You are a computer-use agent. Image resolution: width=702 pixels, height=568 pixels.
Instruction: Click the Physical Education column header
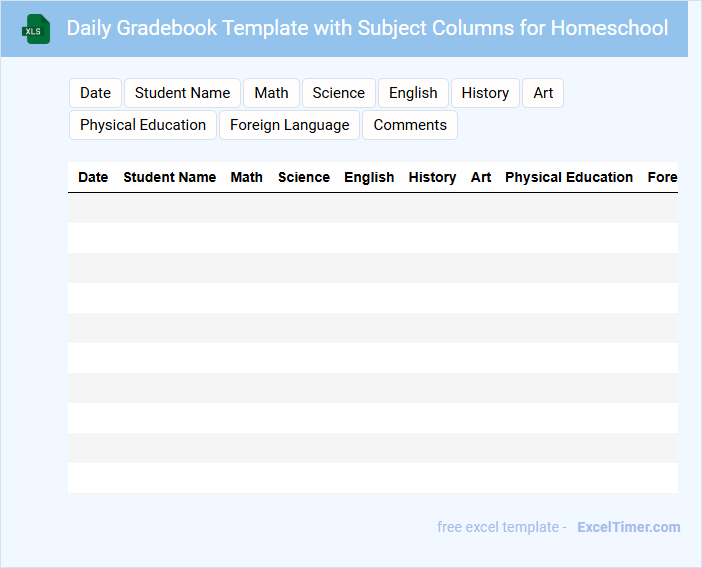click(569, 177)
